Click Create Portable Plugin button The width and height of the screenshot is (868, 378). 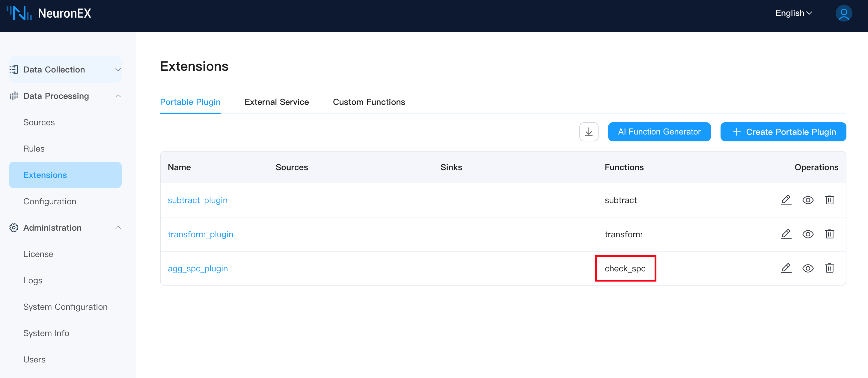pos(783,132)
